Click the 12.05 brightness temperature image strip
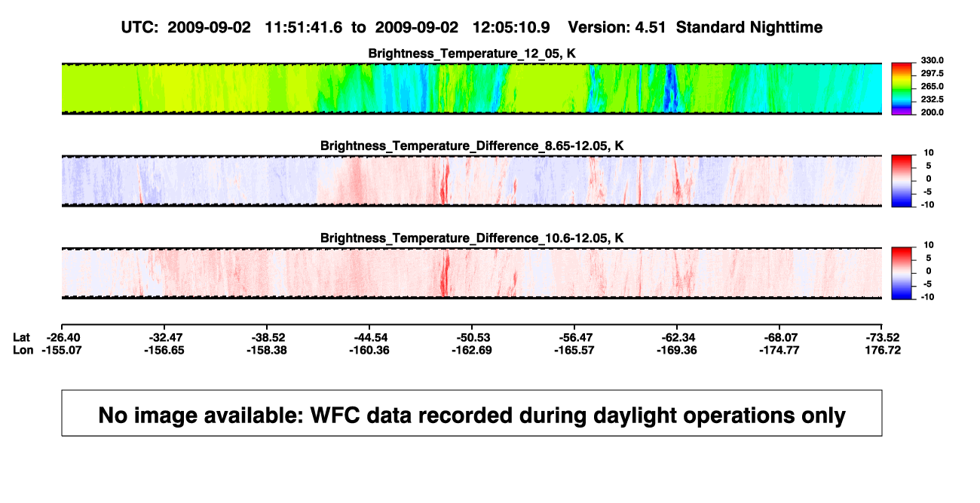 (472, 88)
